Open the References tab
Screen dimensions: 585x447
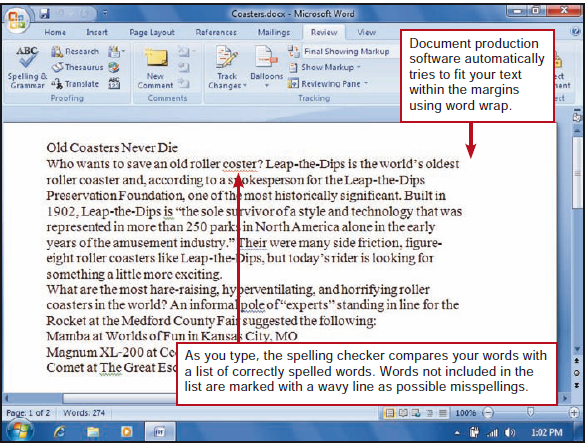216,32
